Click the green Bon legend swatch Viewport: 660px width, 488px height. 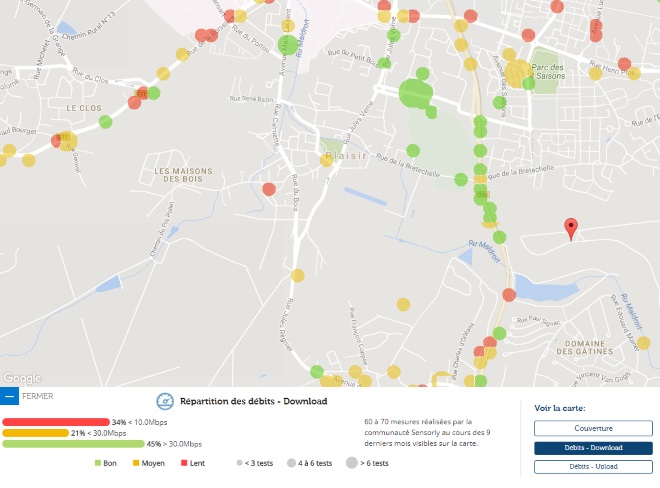98,463
